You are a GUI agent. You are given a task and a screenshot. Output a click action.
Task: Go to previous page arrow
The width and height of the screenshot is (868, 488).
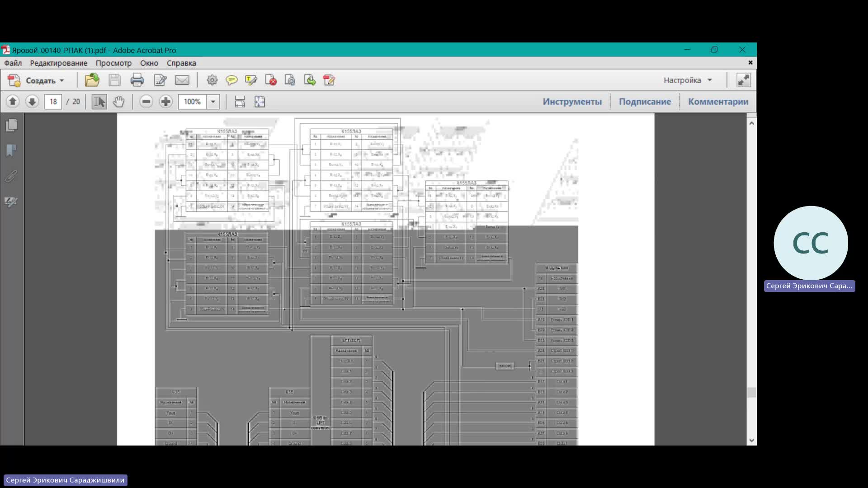pyautogui.click(x=13, y=102)
